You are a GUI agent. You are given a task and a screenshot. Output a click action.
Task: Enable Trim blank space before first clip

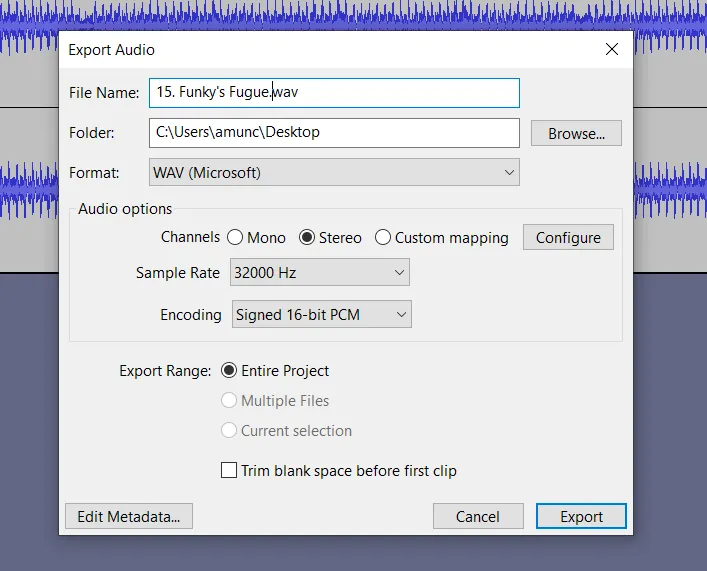[229, 471]
